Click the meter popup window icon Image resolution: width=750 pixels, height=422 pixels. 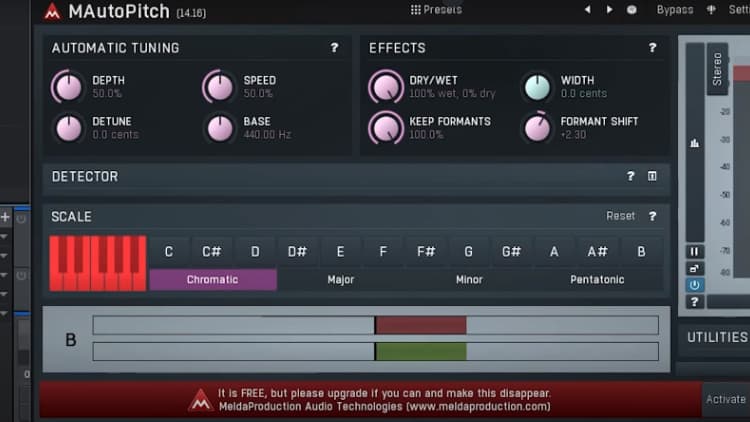tap(695, 268)
